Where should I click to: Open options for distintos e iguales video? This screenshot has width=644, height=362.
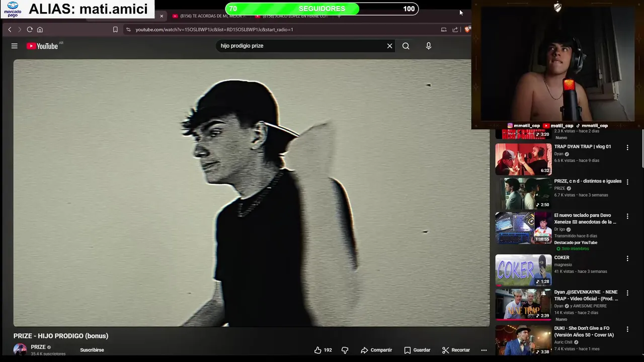(x=627, y=182)
